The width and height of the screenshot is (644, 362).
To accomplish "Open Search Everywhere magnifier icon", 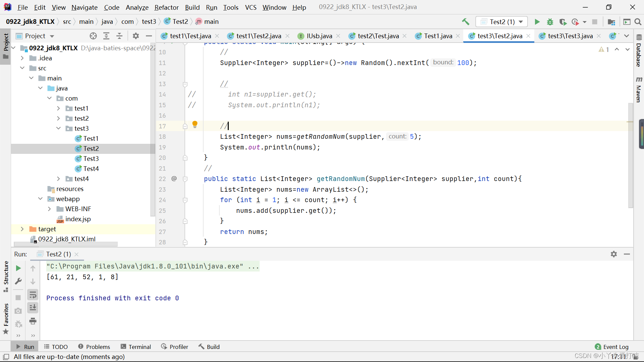I will 638,22.
